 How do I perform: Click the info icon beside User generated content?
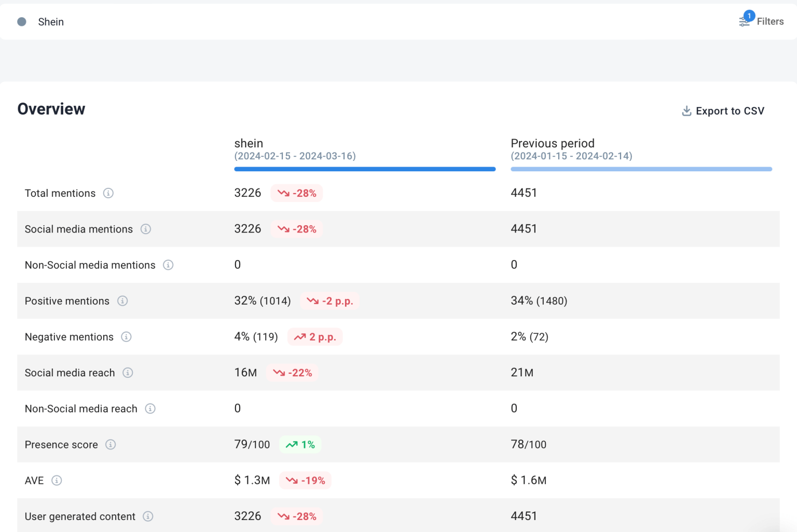(148, 516)
